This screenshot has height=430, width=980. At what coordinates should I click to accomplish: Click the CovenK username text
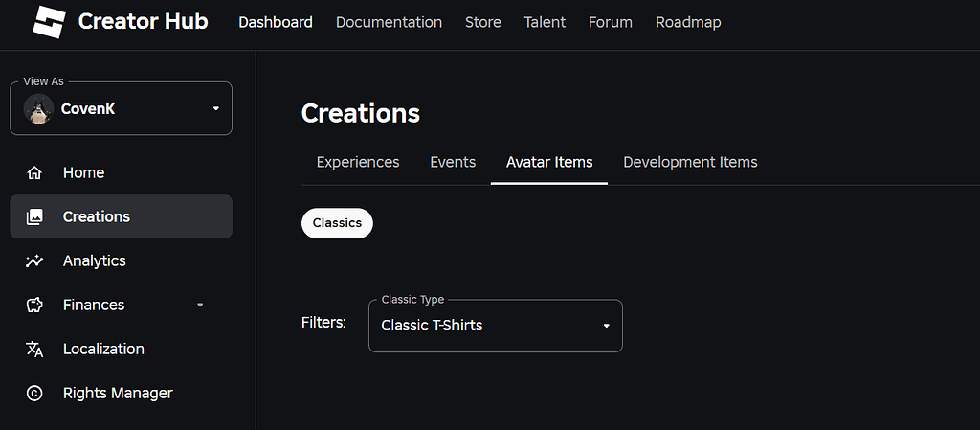click(x=88, y=109)
